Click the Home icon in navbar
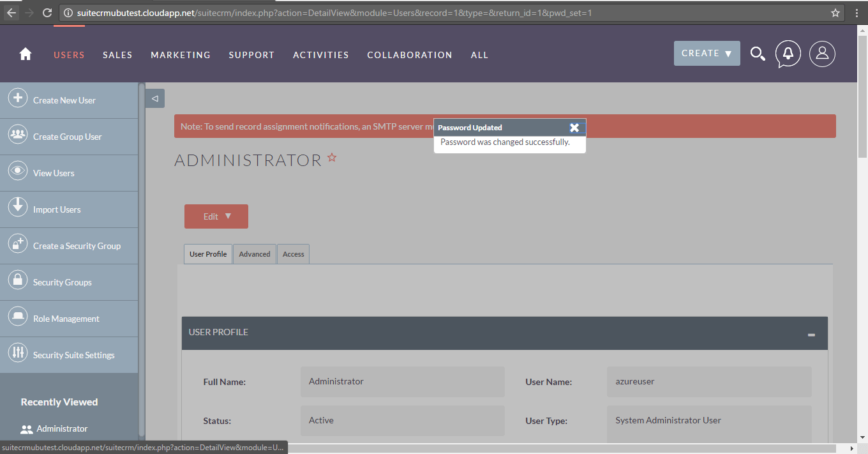The image size is (868, 454). [x=26, y=55]
